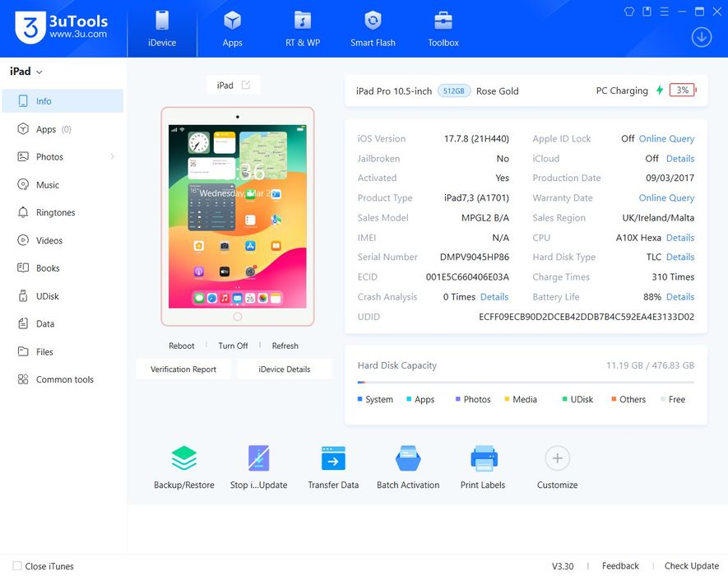Click the skin shirt icon
This screenshot has height=576, width=728.
pos(629,12)
